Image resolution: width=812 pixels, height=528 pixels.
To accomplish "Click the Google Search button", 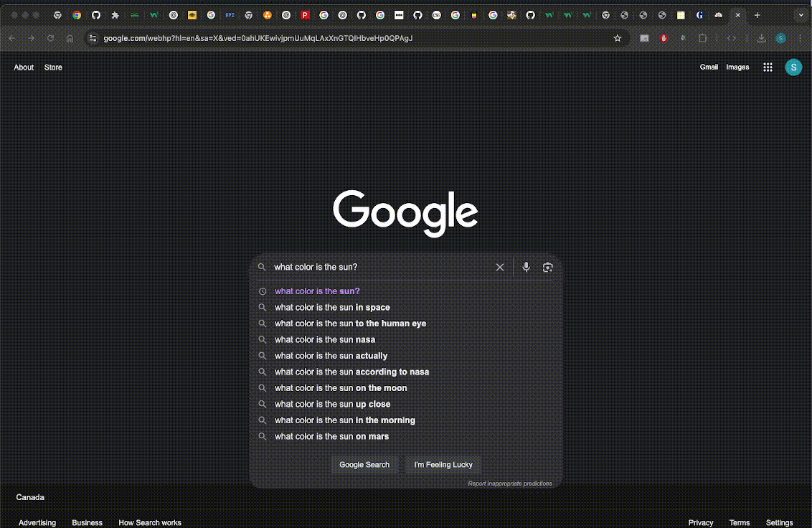I will click(364, 465).
